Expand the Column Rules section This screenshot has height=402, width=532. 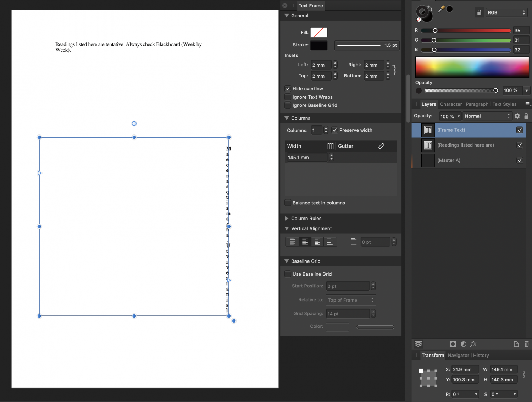[287, 219]
